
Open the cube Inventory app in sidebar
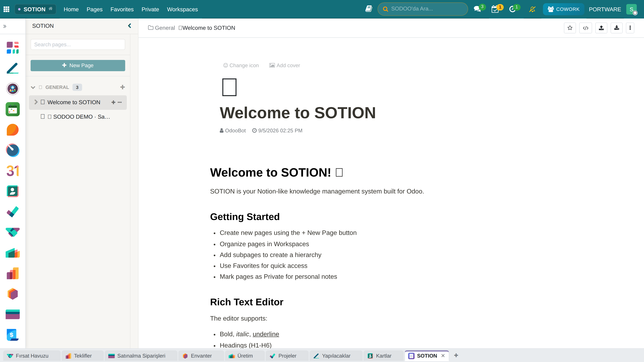pos(13,294)
